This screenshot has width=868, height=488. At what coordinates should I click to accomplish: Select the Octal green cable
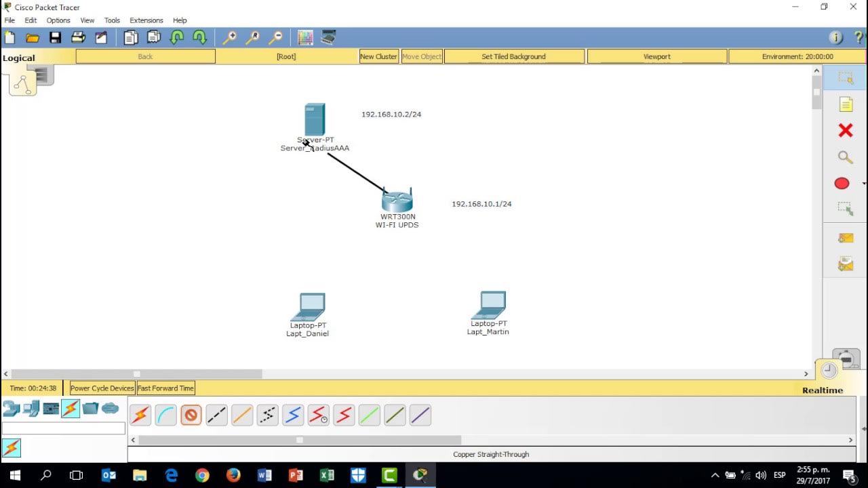click(369, 415)
